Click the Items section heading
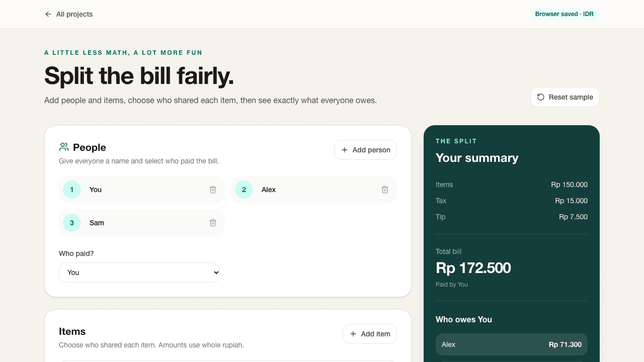This screenshot has height=362, width=644. click(72, 331)
